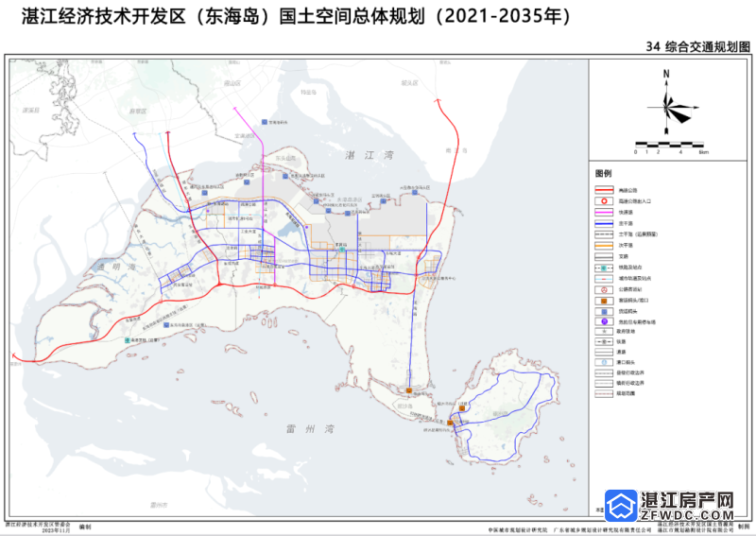Click the grey branch road legend swatch
756x536 pixels.
point(604,256)
